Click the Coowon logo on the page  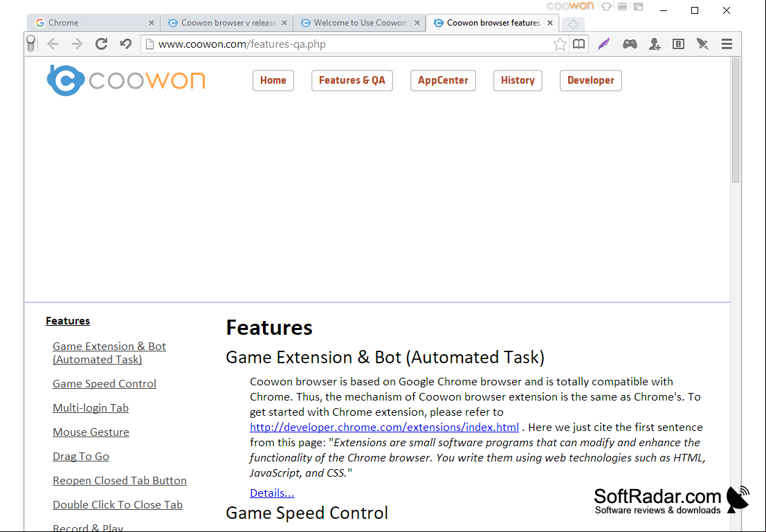point(126,80)
